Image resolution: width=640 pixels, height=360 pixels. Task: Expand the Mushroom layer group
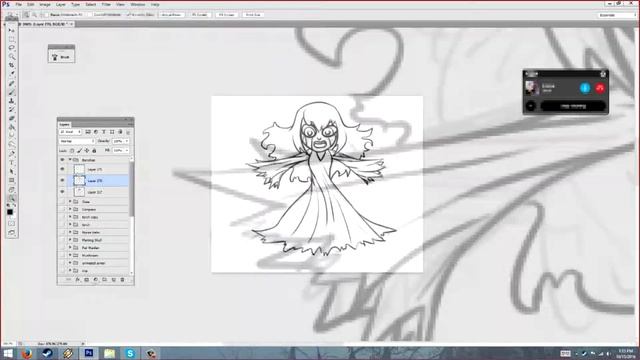70,256
